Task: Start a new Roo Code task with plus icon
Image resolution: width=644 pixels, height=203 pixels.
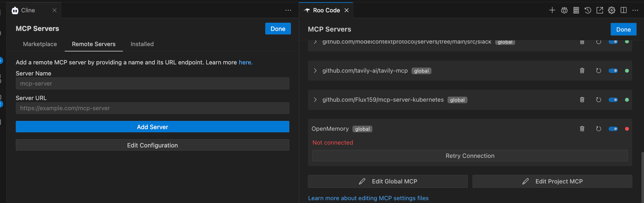Action: [x=552, y=10]
